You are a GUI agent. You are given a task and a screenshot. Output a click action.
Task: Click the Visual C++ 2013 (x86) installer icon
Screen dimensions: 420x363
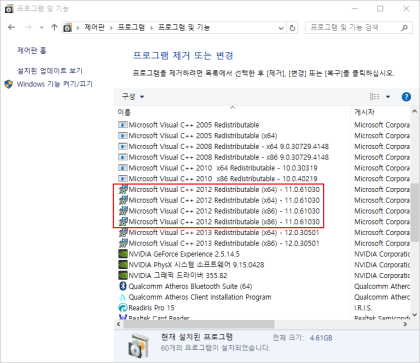[x=123, y=243]
